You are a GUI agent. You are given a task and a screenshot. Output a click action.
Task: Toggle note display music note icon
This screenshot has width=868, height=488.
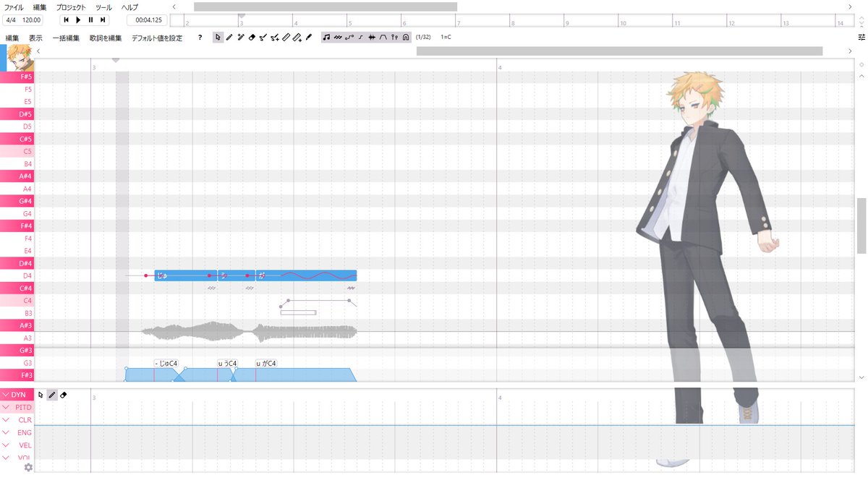[326, 37]
